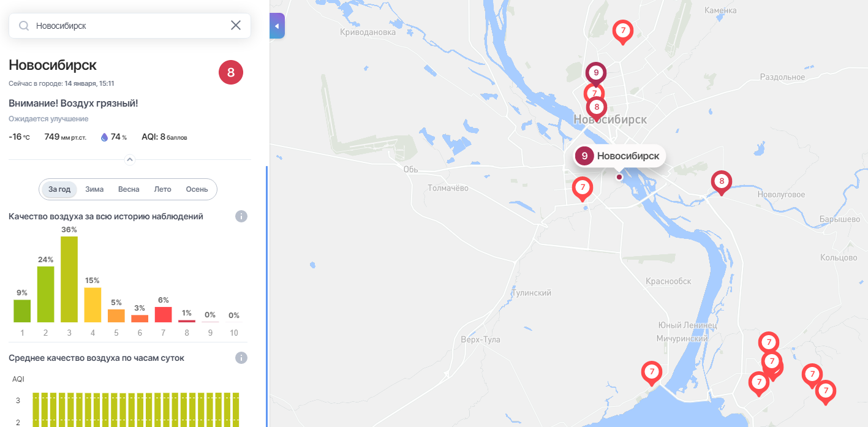Open the Новосибирск map popup label
The height and width of the screenshot is (427, 868).
click(619, 156)
